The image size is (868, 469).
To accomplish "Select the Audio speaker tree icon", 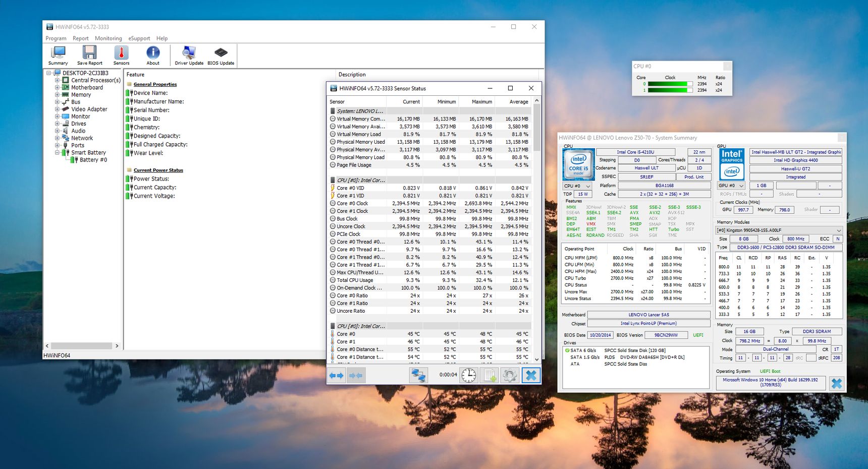I will [x=66, y=131].
